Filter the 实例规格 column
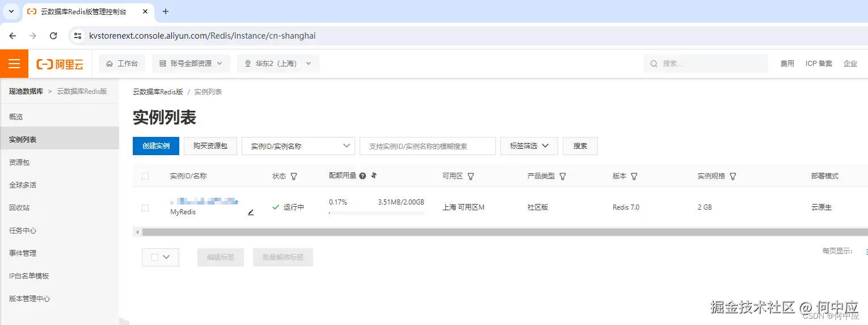Viewport: 868px width, 325px height. click(x=733, y=177)
